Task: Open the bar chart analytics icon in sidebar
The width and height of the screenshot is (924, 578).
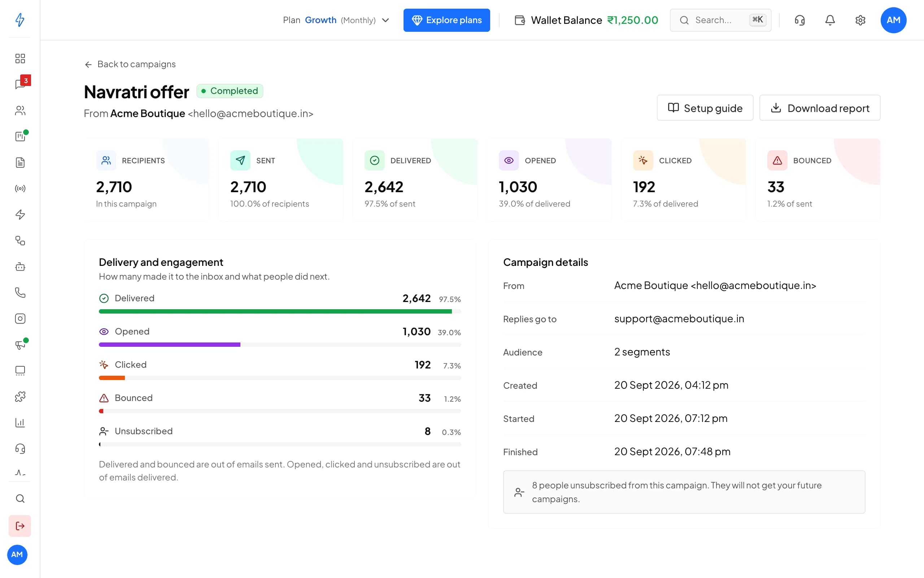Action: coord(20,422)
